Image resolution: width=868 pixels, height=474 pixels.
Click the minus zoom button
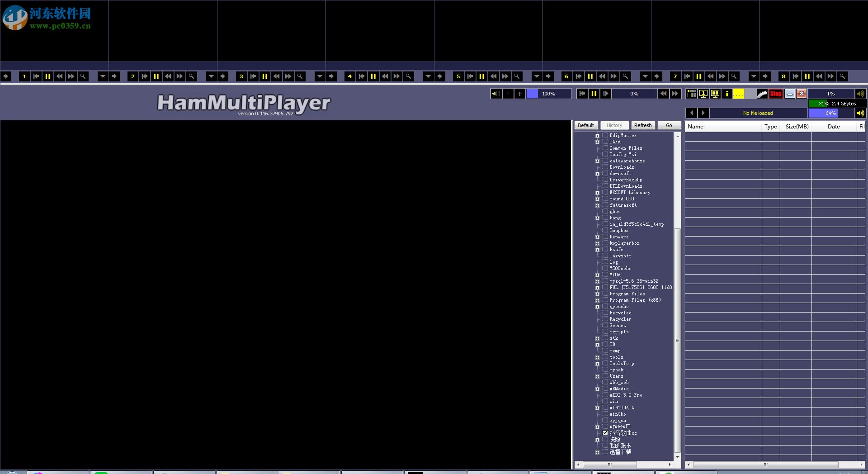508,94
